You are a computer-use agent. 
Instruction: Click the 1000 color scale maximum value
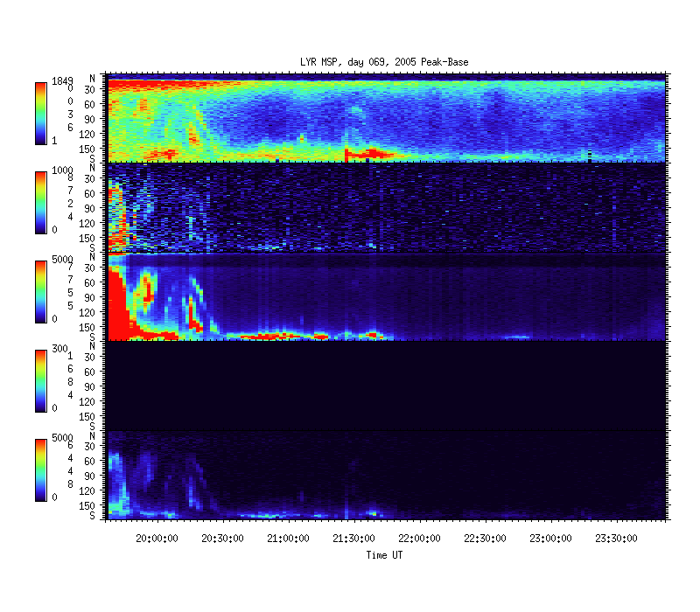[62, 170]
